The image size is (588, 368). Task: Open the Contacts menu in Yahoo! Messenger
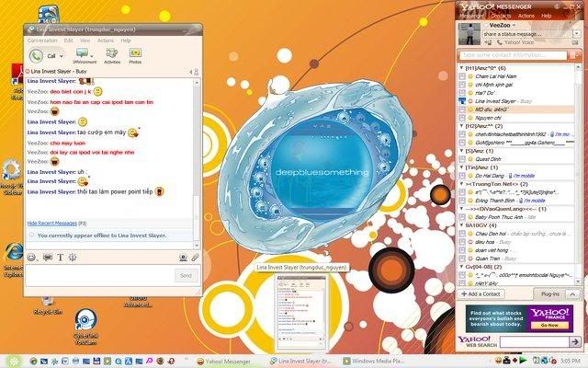coord(501,16)
